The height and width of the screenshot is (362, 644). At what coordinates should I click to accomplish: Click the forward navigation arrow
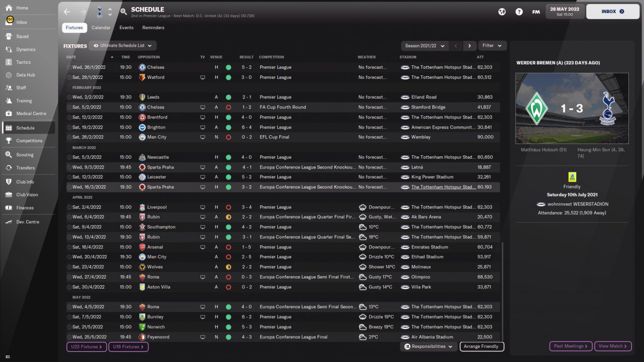pos(83,12)
